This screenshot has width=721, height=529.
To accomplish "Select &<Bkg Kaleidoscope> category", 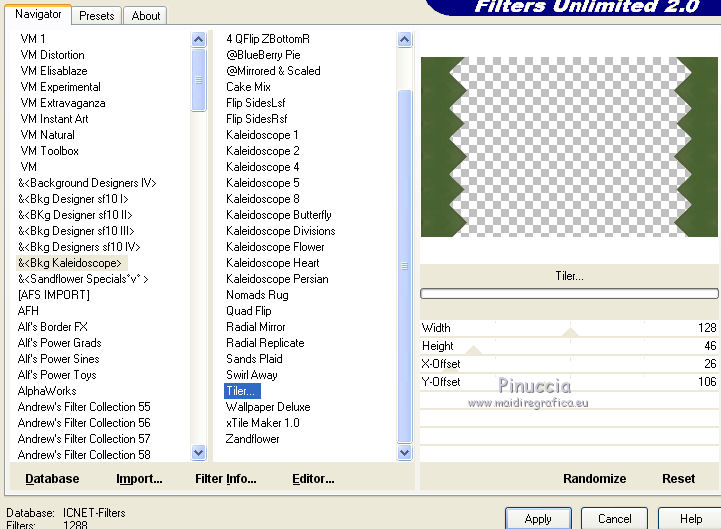I will click(70, 263).
